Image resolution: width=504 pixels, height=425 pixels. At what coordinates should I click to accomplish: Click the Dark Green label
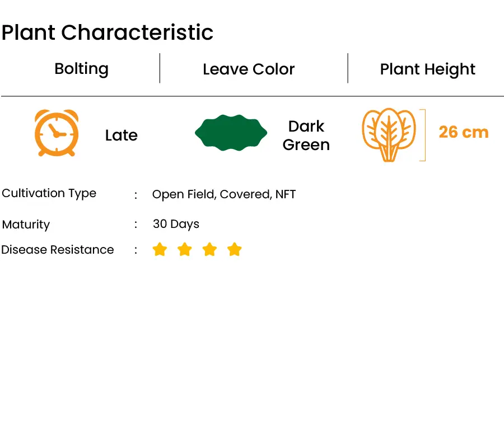coord(306,136)
